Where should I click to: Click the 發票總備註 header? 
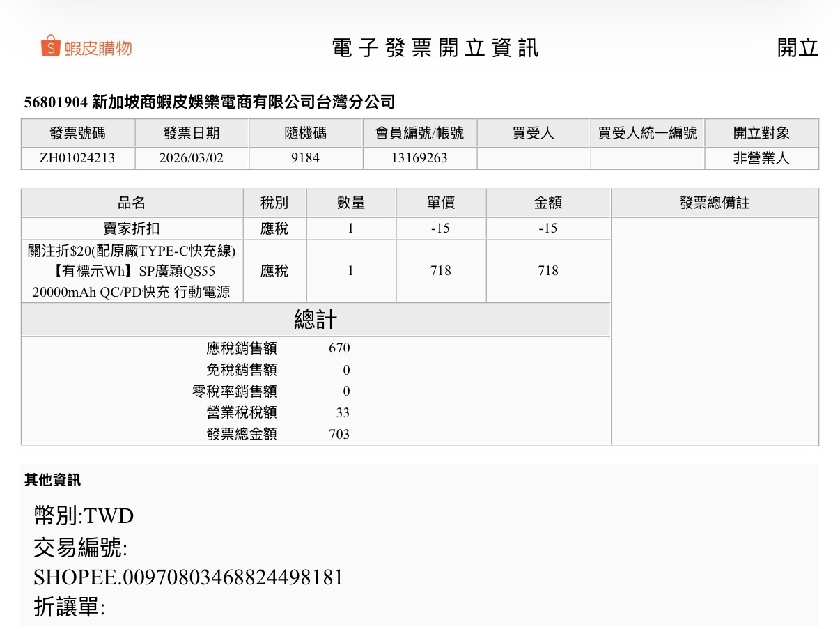tap(714, 203)
